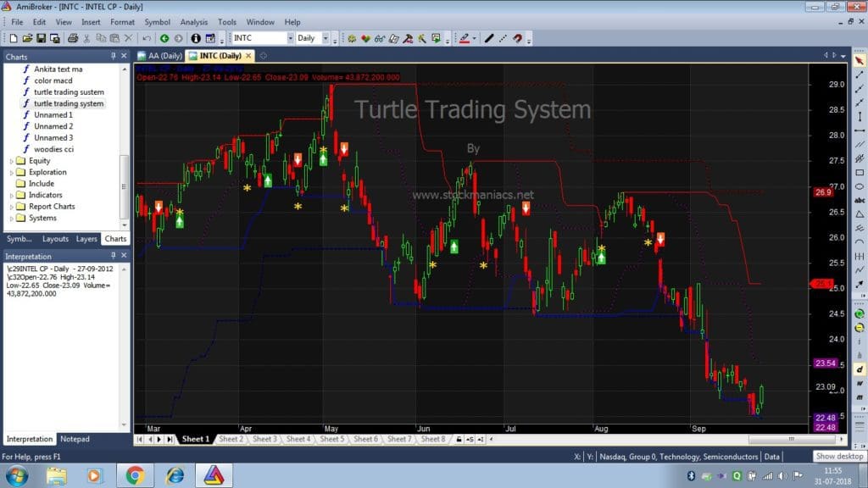Click the Print icon on the toolbar
The width and height of the screenshot is (868, 488).
(x=72, y=38)
